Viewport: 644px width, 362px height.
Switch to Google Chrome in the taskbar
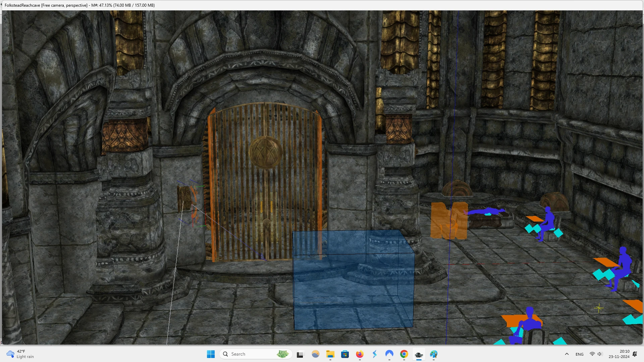coord(404,354)
